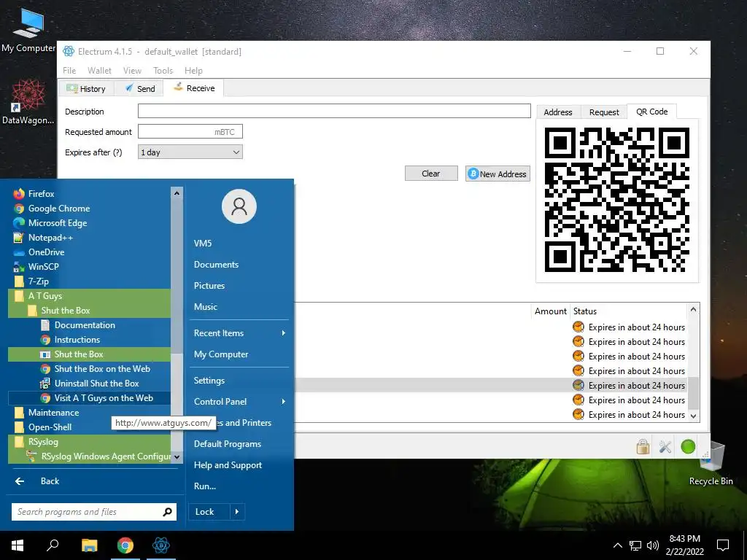
Task: Open Visit A T Guys on the Web
Action: (x=89, y=398)
